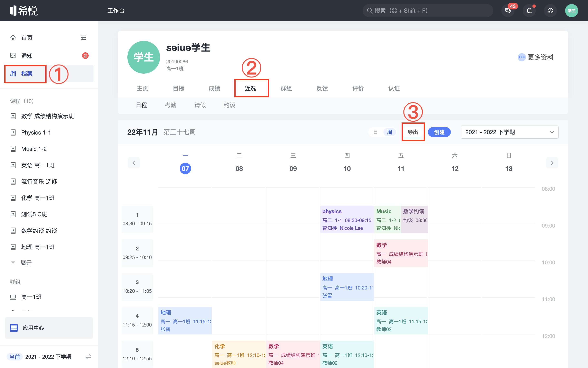The image size is (588, 368).
Task: Select date 07 in the week header
Action: [185, 168]
